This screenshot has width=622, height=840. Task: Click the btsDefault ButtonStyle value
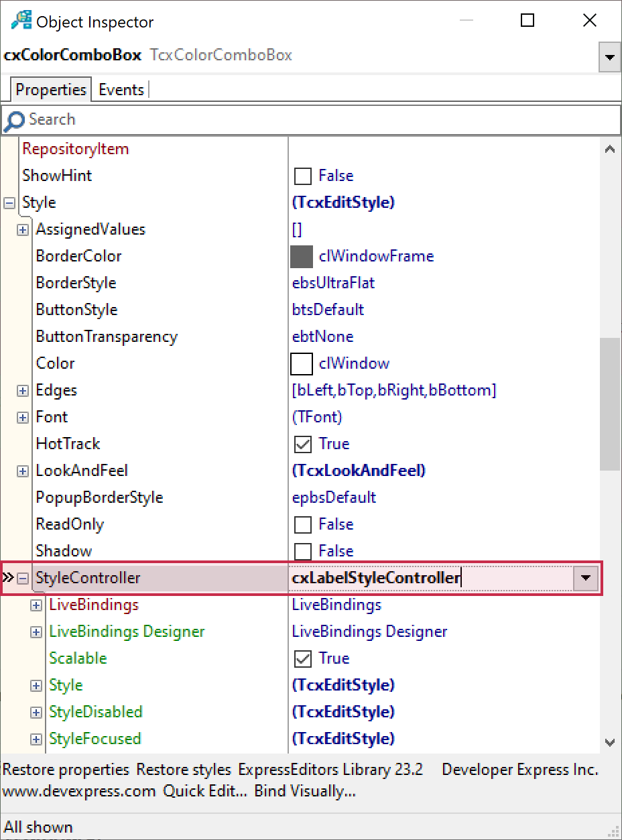click(x=328, y=310)
